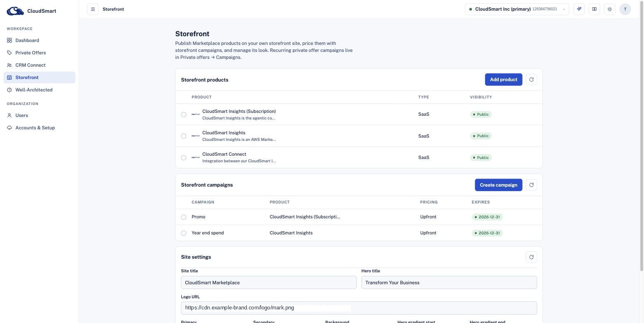Refresh the Storefront campaigns list
Screen dimensions: 644x323
coord(531,185)
